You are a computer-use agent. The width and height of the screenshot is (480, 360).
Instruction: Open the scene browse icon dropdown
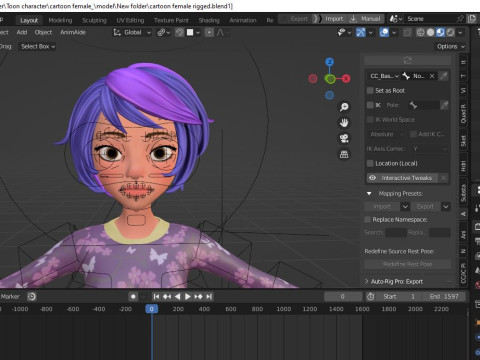[396, 19]
